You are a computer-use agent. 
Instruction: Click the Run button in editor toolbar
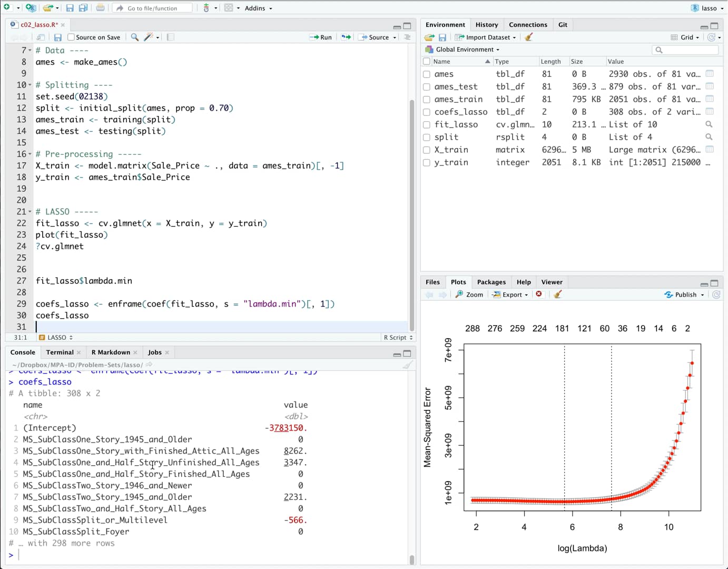point(321,37)
